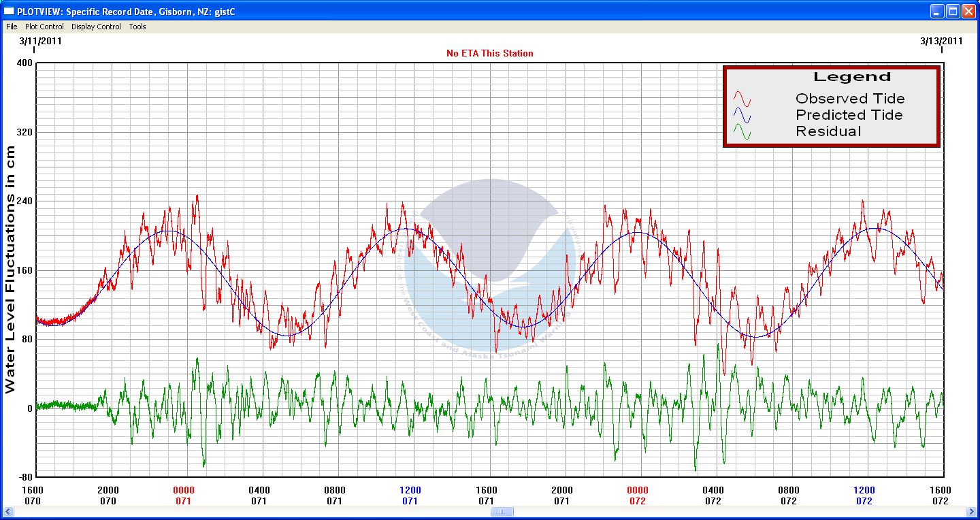Click the blue Predicted Tide legend curve
This screenshot has height=520, width=980.
(x=742, y=116)
